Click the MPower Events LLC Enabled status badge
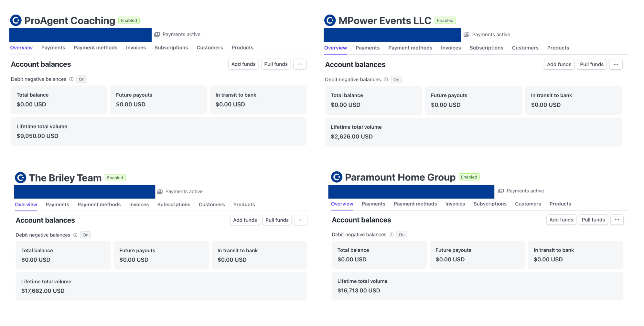Screen dimensions: 644x326 pos(445,20)
